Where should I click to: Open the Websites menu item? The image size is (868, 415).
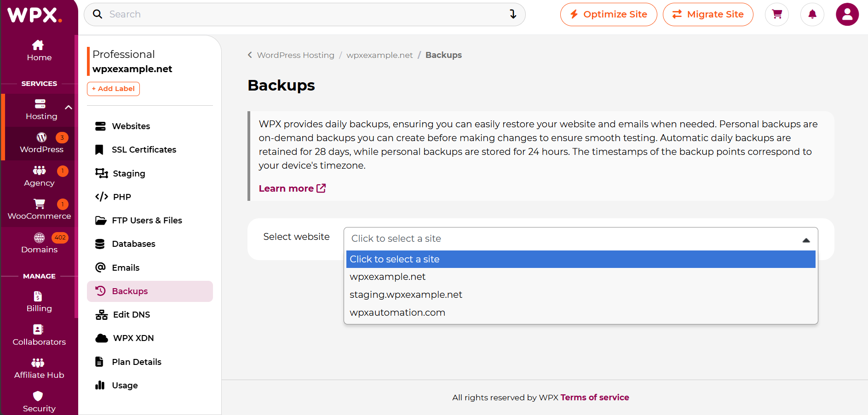tap(150, 126)
